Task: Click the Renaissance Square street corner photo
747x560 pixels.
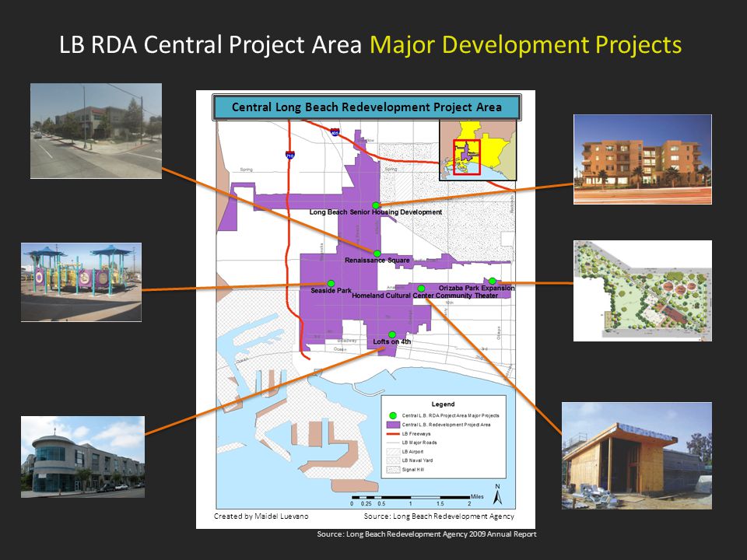Action: (96, 131)
